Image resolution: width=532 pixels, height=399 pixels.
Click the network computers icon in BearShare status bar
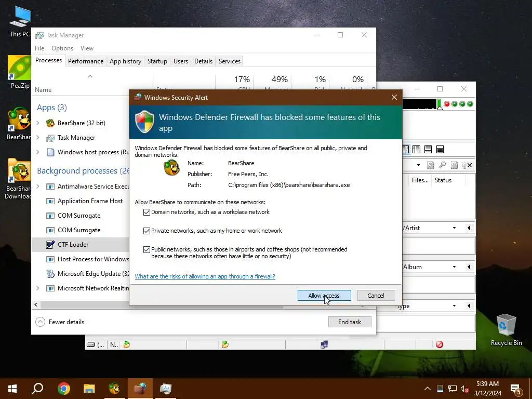(x=324, y=344)
